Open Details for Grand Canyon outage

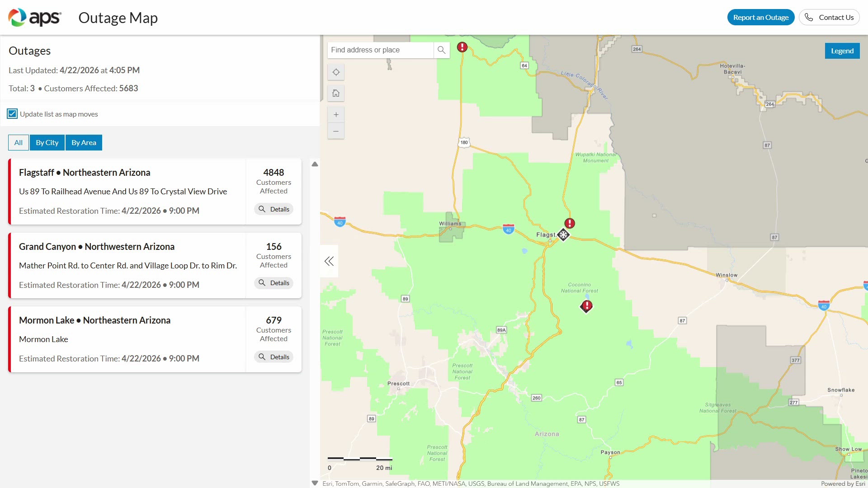pos(274,283)
